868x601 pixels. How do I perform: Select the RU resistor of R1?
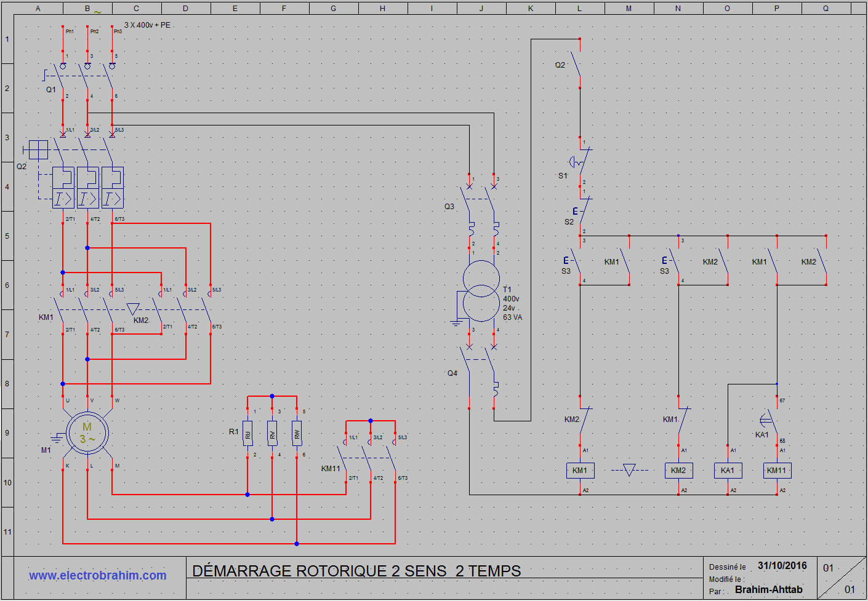point(247,434)
